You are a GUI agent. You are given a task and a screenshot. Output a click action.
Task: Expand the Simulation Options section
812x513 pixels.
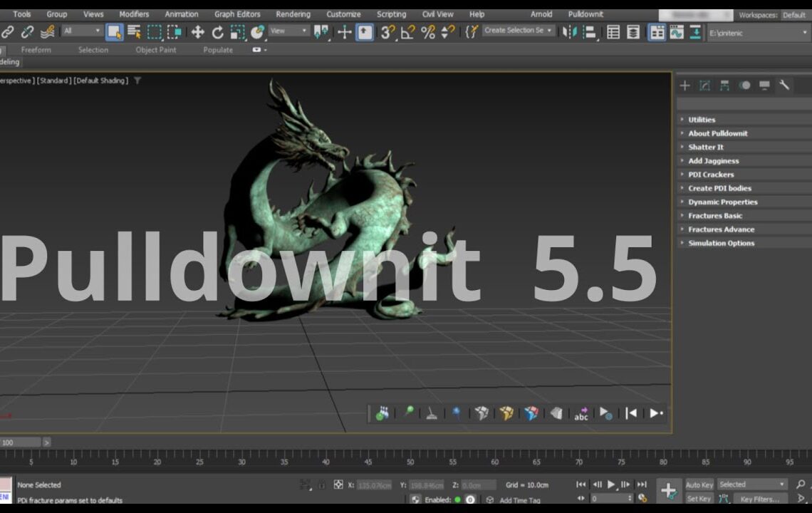click(x=720, y=243)
